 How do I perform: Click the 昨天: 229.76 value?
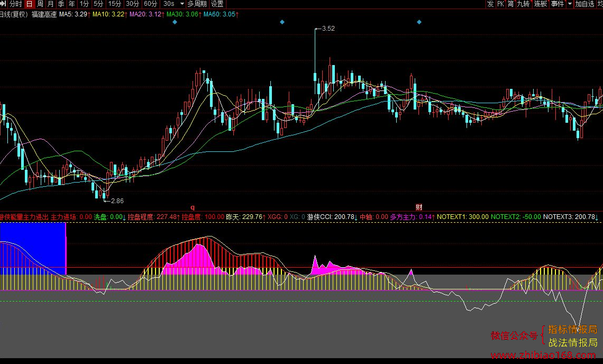click(246, 217)
